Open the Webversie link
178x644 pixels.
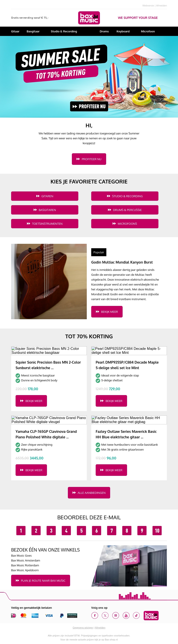point(148,5)
